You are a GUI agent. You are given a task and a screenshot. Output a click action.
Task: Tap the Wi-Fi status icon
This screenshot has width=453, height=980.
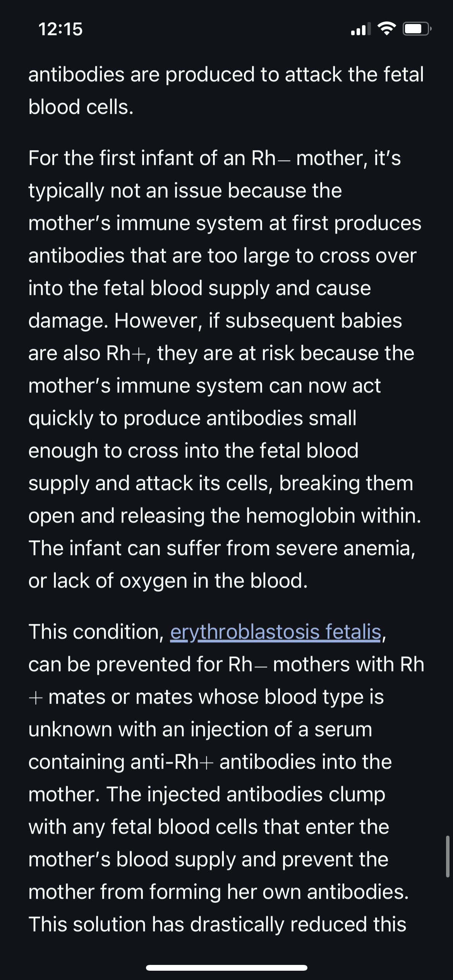pos(386,29)
